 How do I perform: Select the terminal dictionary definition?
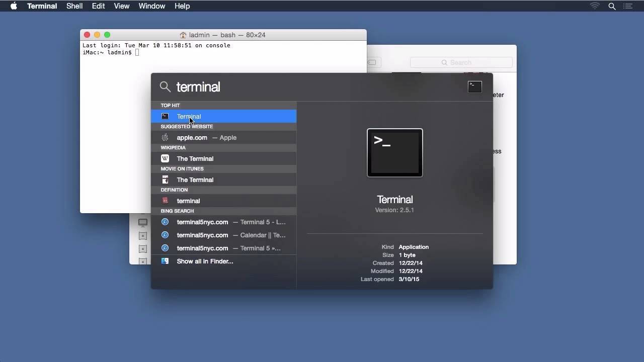click(x=224, y=201)
